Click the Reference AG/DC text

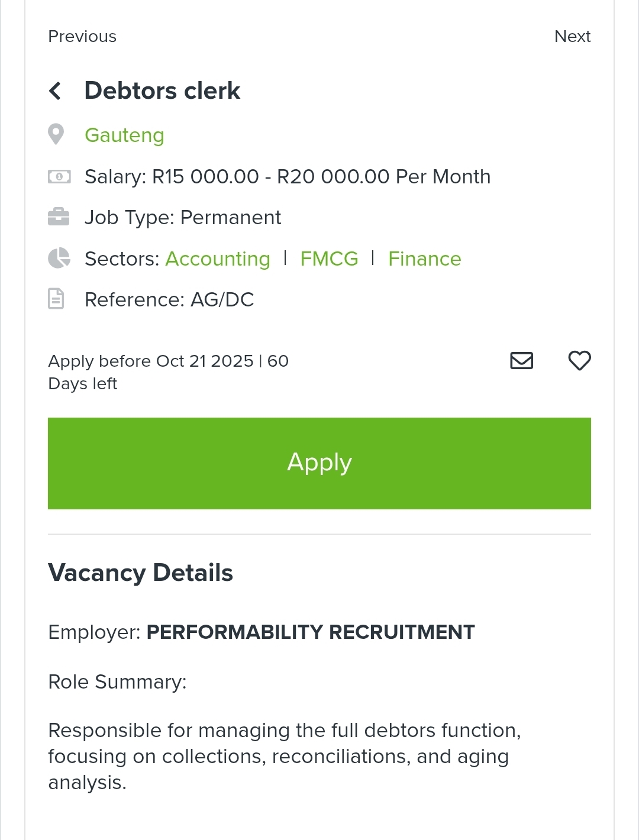click(x=169, y=300)
